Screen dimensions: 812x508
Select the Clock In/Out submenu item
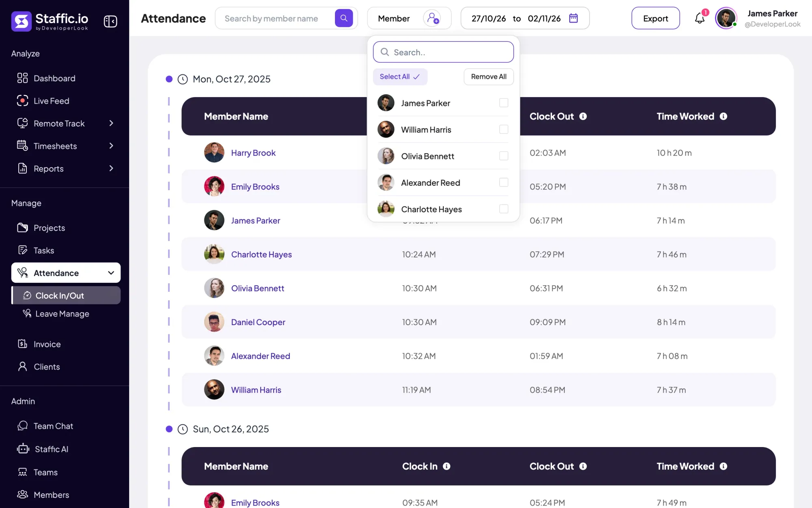66,295
